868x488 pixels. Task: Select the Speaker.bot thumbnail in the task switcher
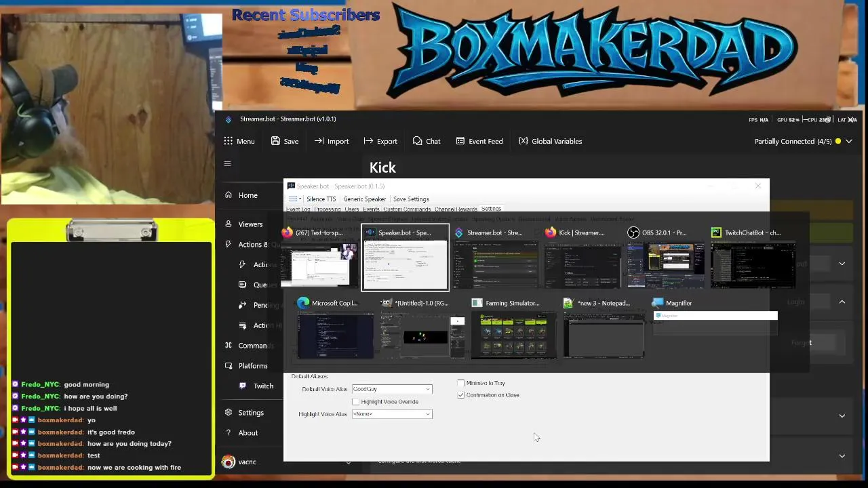click(x=406, y=258)
